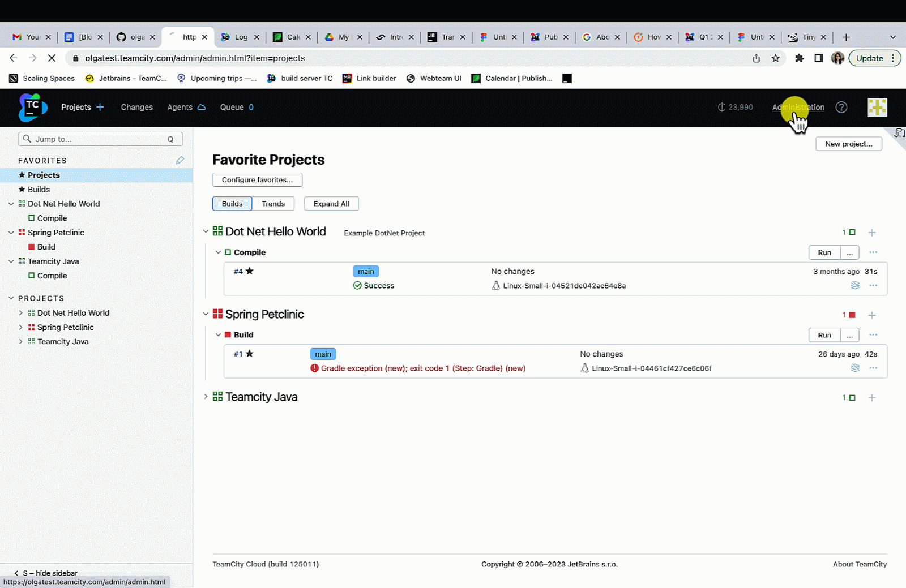906x588 pixels.
Task: Open the About TeamCity link
Action: click(x=860, y=564)
